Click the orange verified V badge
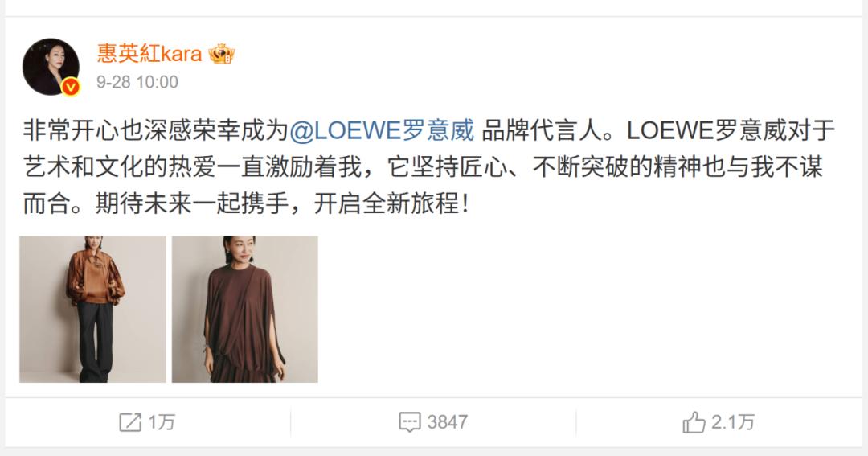This screenshot has height=456, width=868. coord(70,87)
